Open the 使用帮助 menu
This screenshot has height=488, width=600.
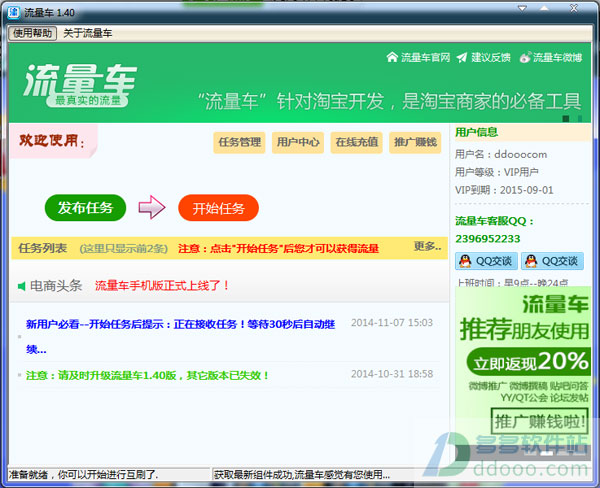click(x=33, y=33)
